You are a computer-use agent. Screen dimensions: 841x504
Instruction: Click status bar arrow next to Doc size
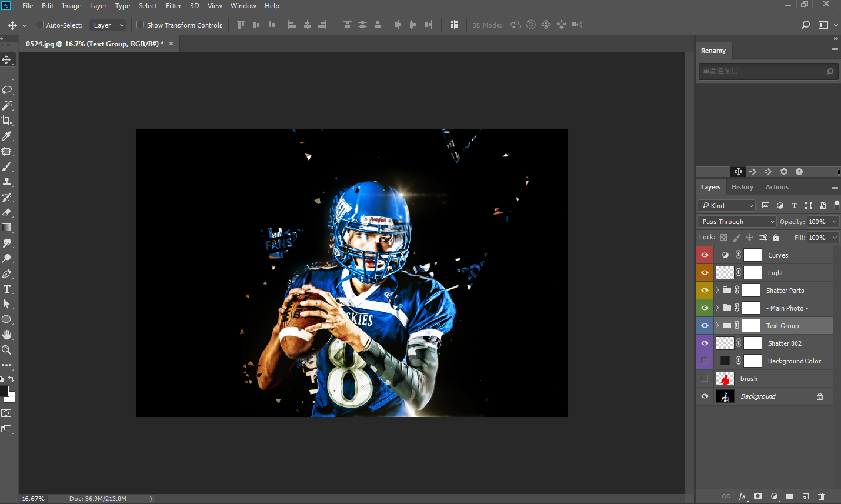pos(151,499)
